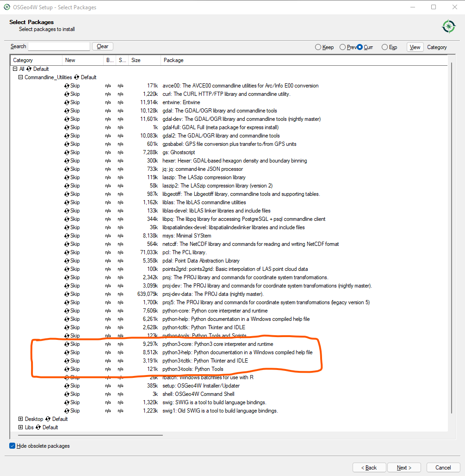
Task: Click the Category column header
Action: [x=37, y=60]
